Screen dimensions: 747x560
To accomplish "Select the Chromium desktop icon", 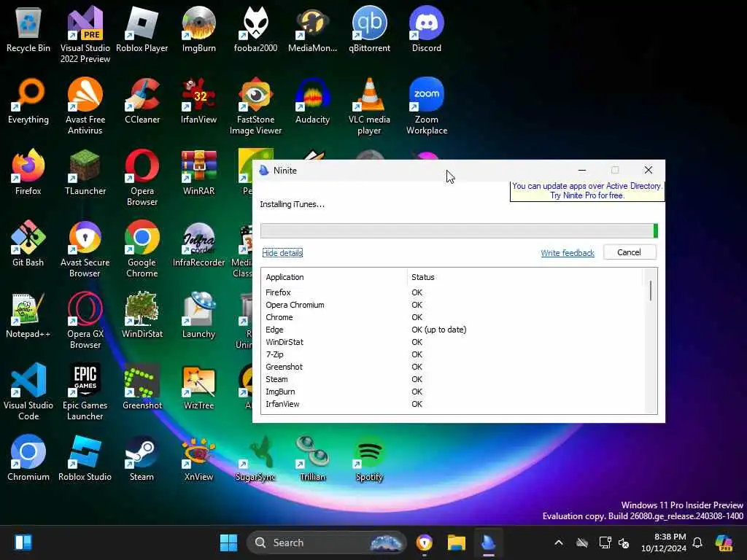I will pyautogui.click(x=28, y=458).
